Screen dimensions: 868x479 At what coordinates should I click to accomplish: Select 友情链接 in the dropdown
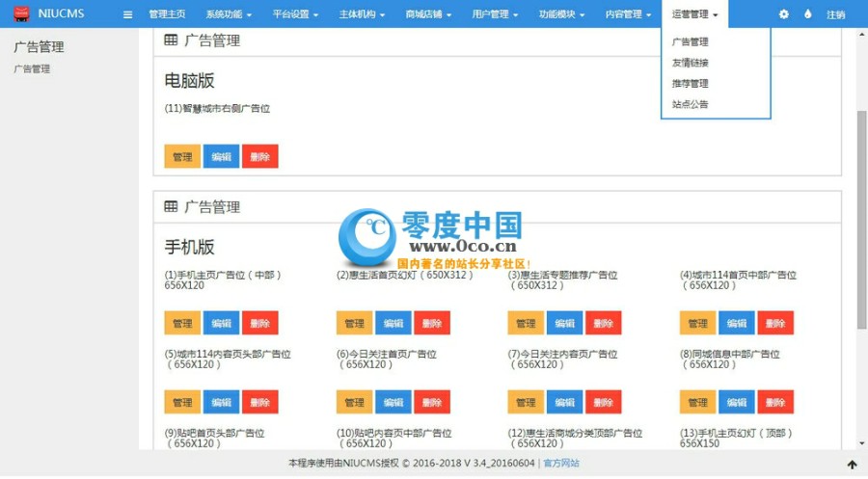coord(690,63)
